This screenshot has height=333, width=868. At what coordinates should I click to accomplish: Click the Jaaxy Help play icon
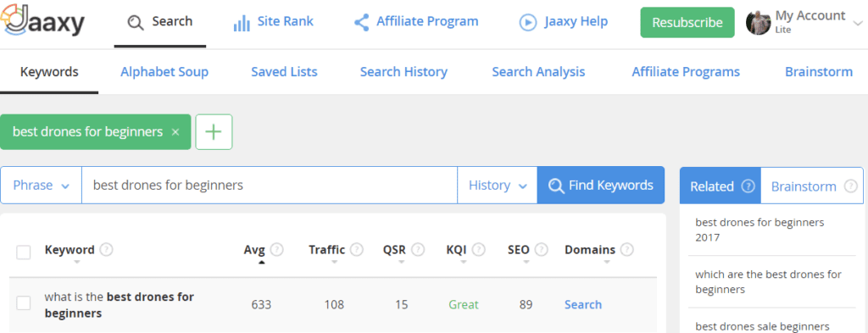527,22
